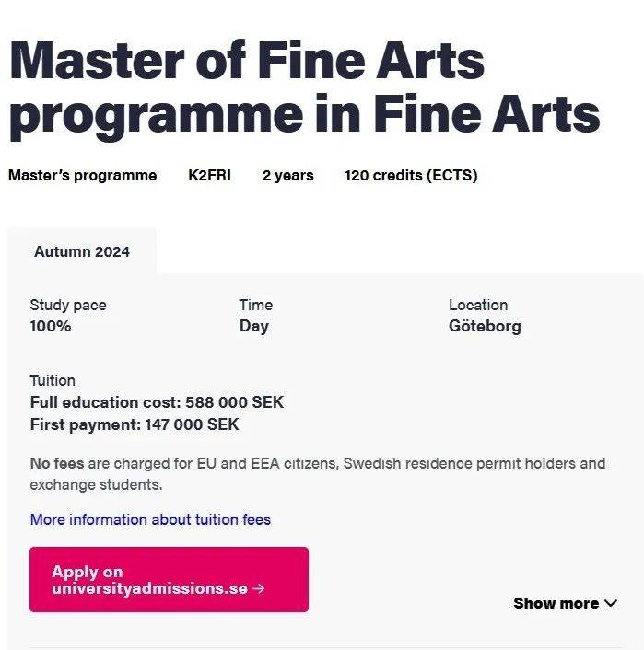Click the Tuition section label
Image resolution: width=644 pixels, height=650 pixels.
coord(53,380)
